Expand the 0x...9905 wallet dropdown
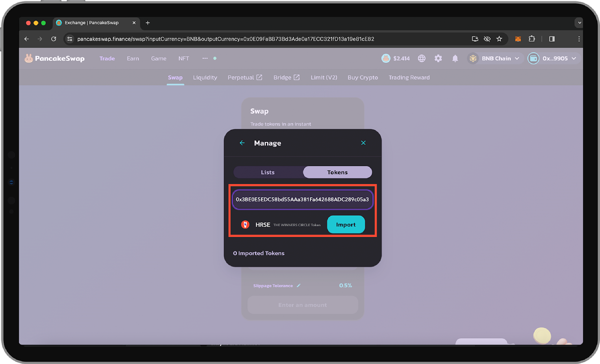The height and width of the screenshot is (364, 600). [554, 58]
